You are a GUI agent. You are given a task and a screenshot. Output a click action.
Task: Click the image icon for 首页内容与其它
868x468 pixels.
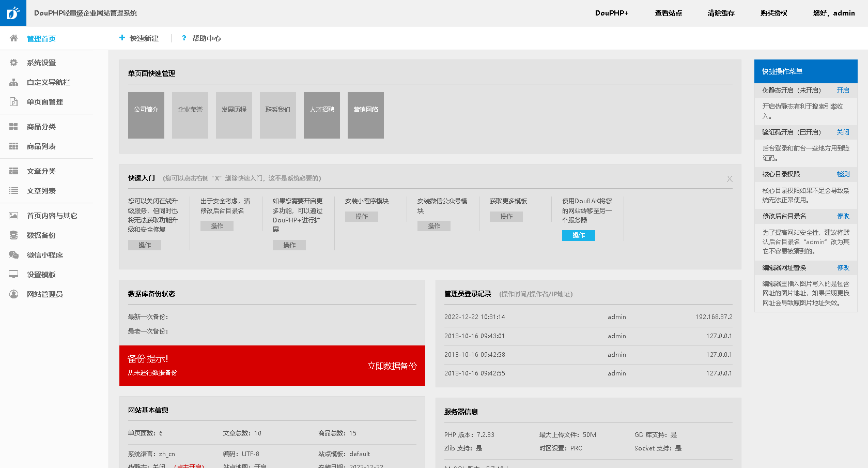point(13,216)
